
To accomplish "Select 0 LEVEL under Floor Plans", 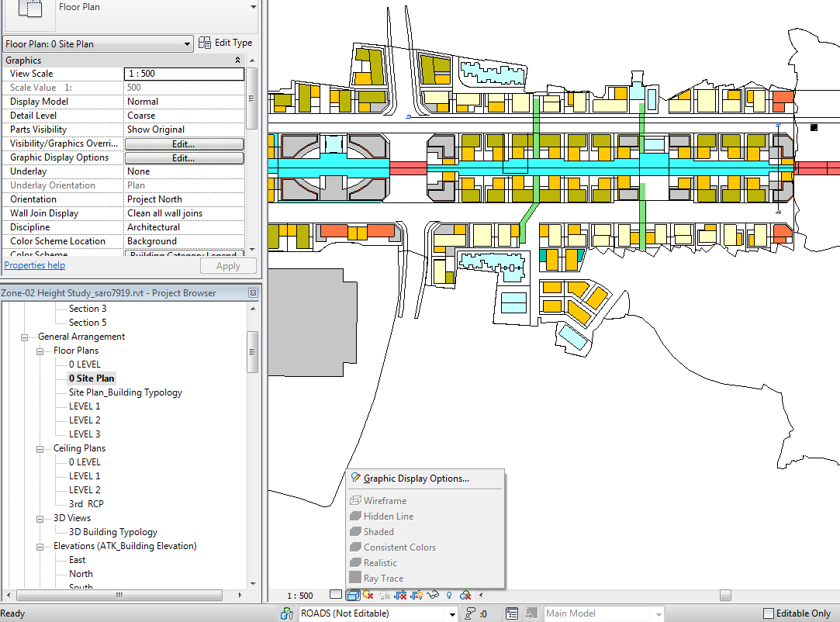I will click(85, 365).
